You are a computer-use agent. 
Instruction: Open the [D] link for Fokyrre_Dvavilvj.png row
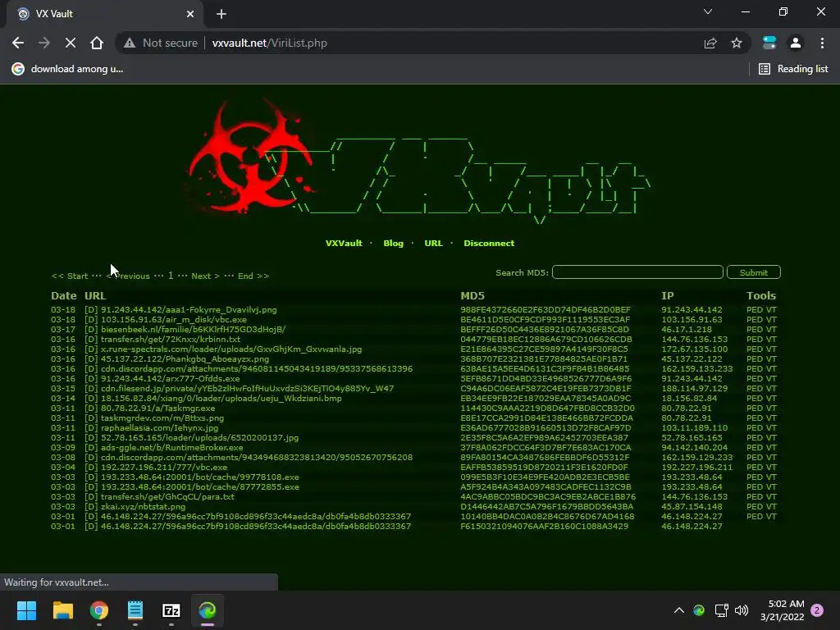coord(90,309)
